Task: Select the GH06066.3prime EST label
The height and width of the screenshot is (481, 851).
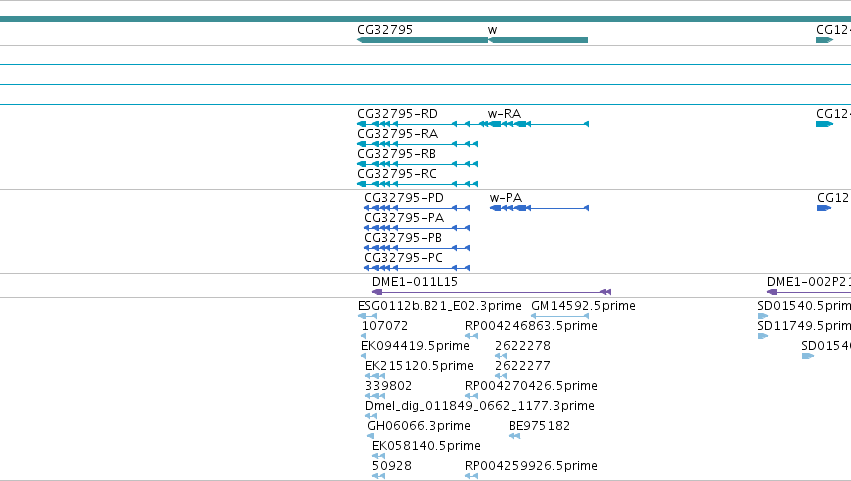Action: click(419, 427)
